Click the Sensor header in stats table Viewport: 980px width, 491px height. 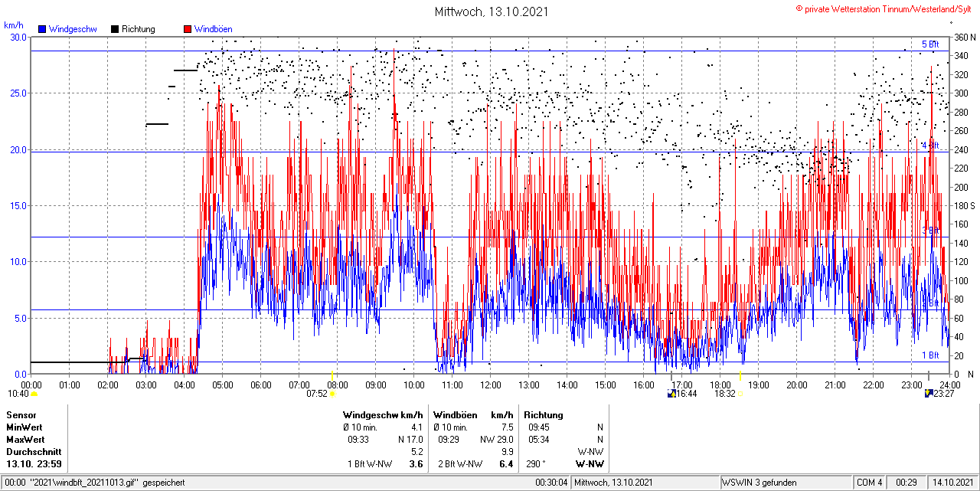21,414
